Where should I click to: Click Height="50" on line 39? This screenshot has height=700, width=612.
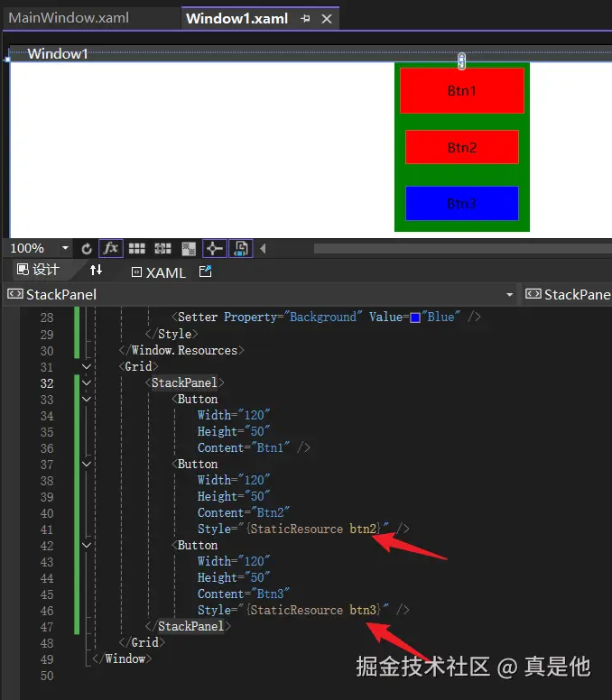(x=234, y=496)
